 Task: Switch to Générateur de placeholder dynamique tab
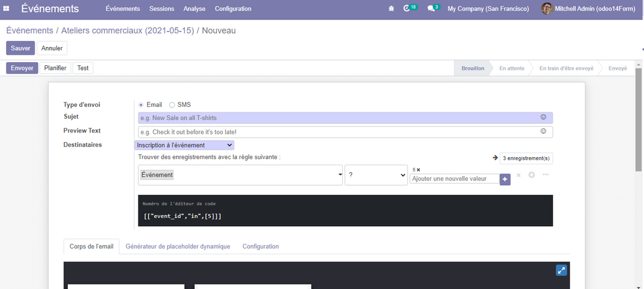[178, 247]
